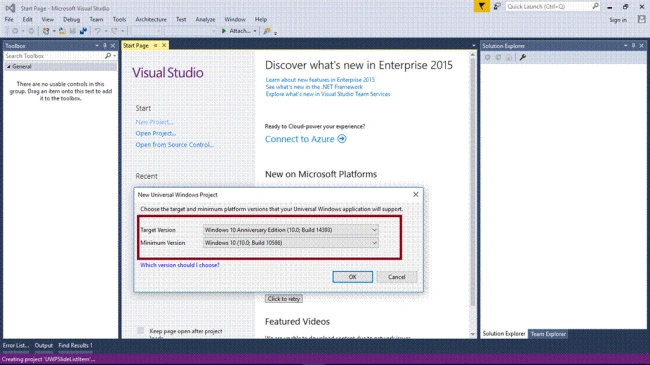Screen dimensions: 650x365
Task: Close the New Universal Windows Project dialog
Action: pyautogui.click(x=416, y=194)
